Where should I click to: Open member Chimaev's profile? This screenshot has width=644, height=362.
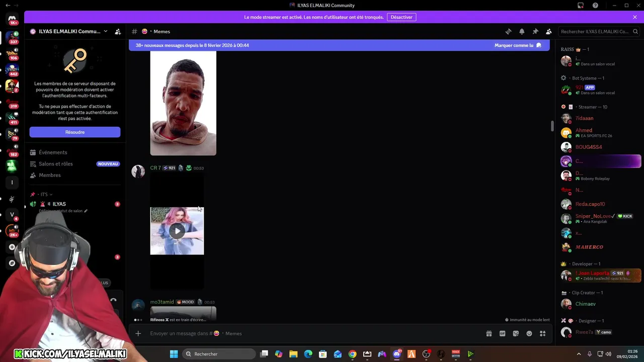601,304
